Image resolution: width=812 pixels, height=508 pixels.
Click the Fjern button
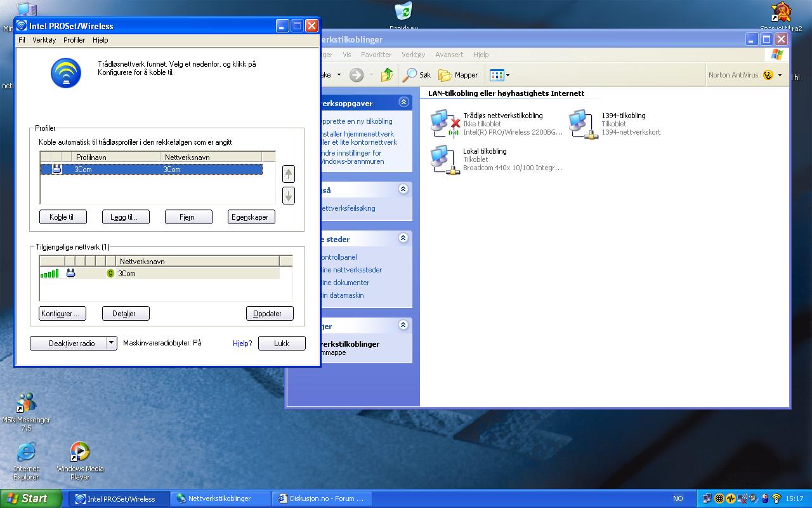click(x=188, y=217)
